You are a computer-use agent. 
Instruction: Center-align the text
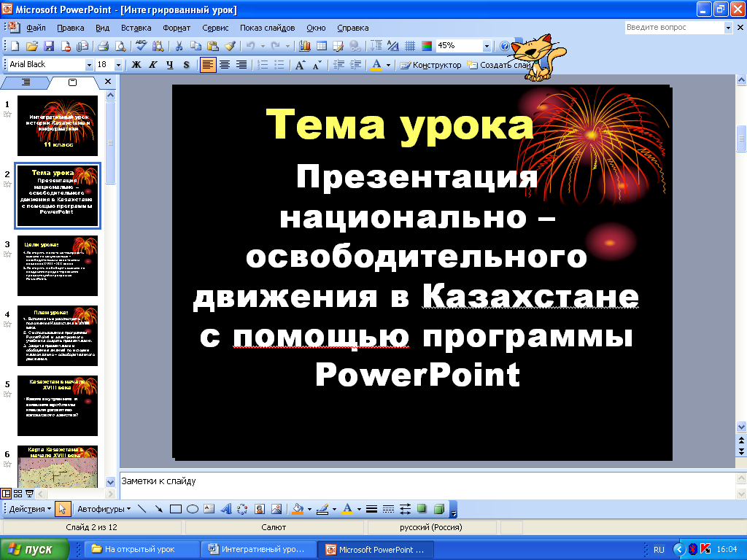(225, 65)
